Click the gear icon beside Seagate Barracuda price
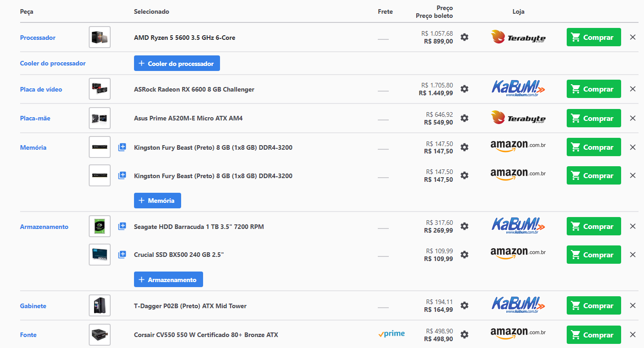The width and height of the screenshot is (644, 348). [x=464, y=226]
